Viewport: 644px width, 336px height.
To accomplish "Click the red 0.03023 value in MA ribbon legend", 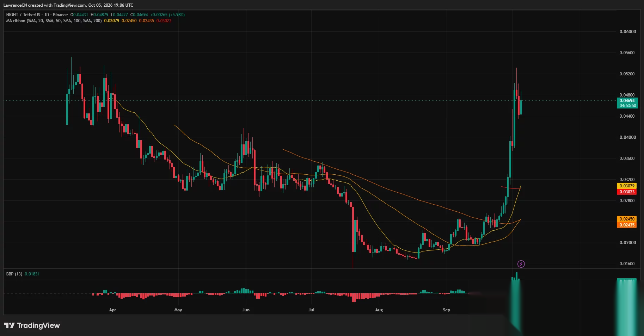I will coord(164,21).
